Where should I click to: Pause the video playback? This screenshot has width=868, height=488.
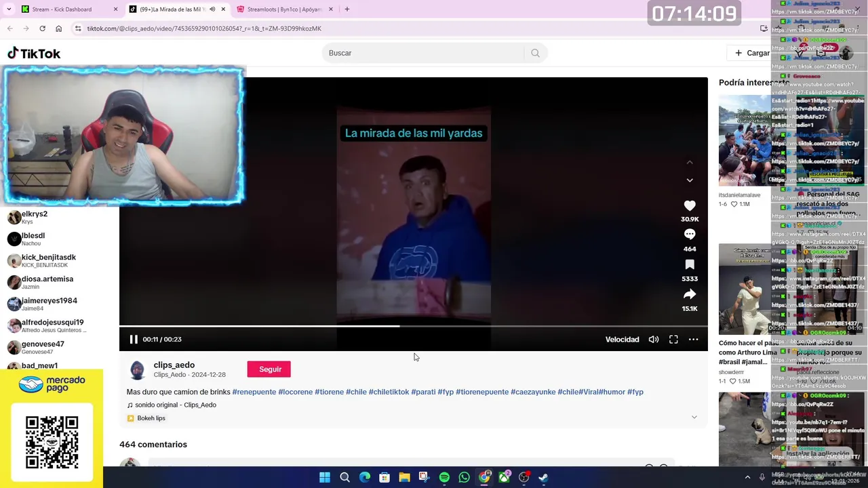click(x=134, y=340)
